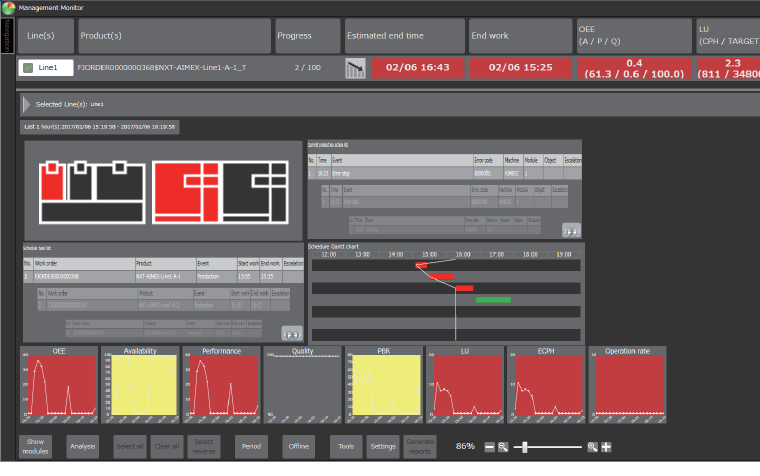Viewport: 760px width, 476px height.
Task: Open the Period selection button
Action: 251,446
